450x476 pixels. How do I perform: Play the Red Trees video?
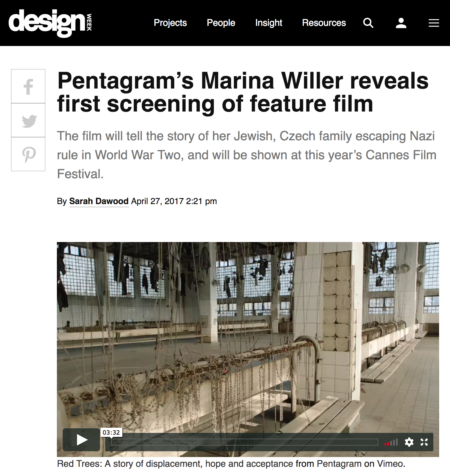tap(81, 439)
